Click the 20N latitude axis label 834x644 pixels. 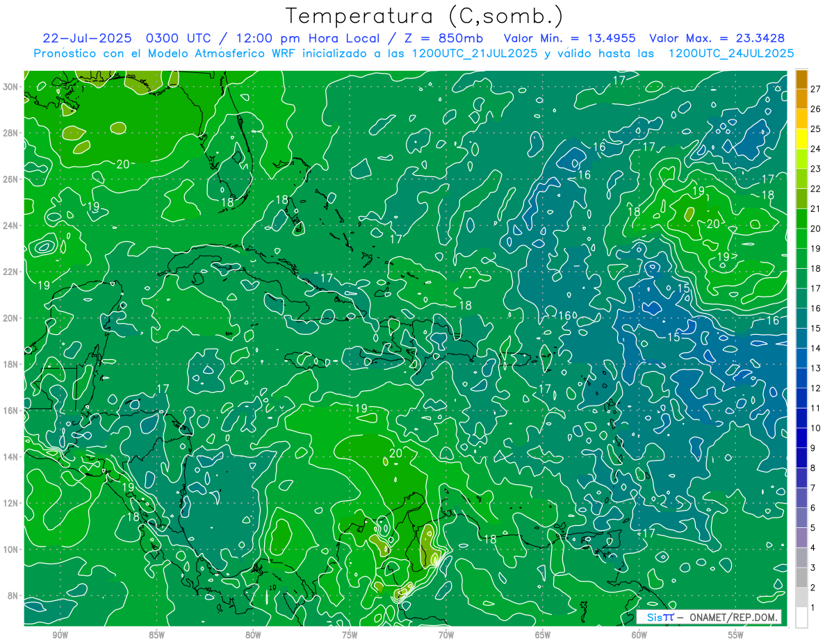[x=10, y=318]
